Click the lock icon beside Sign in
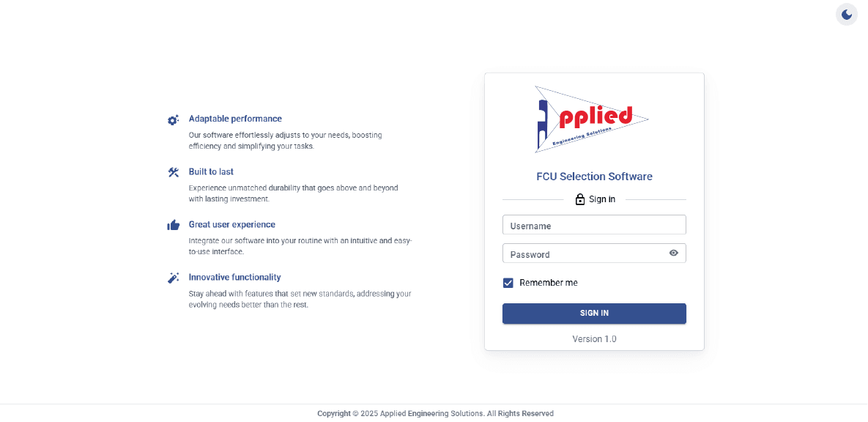 pos(579,199)
